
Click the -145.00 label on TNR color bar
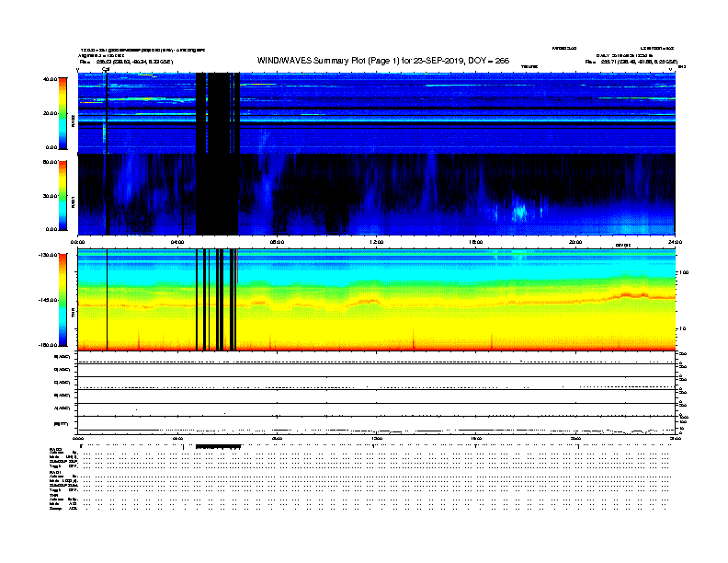[x=48, y=300]
